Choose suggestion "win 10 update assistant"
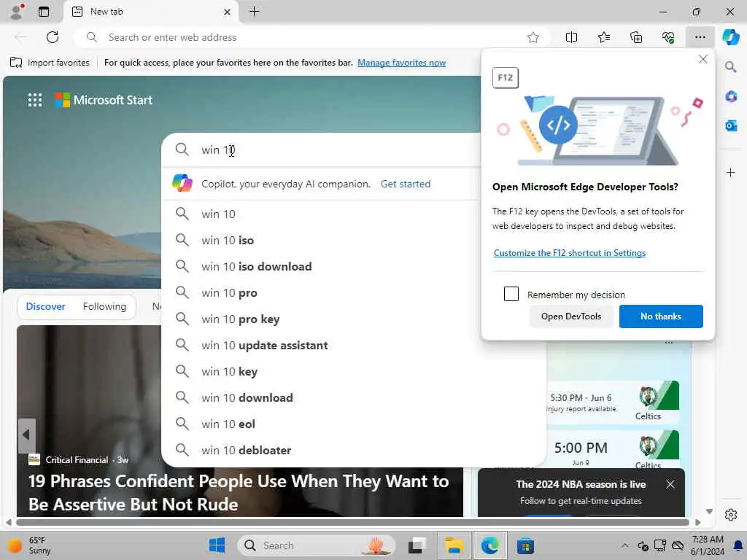 (x=354, y=345)
